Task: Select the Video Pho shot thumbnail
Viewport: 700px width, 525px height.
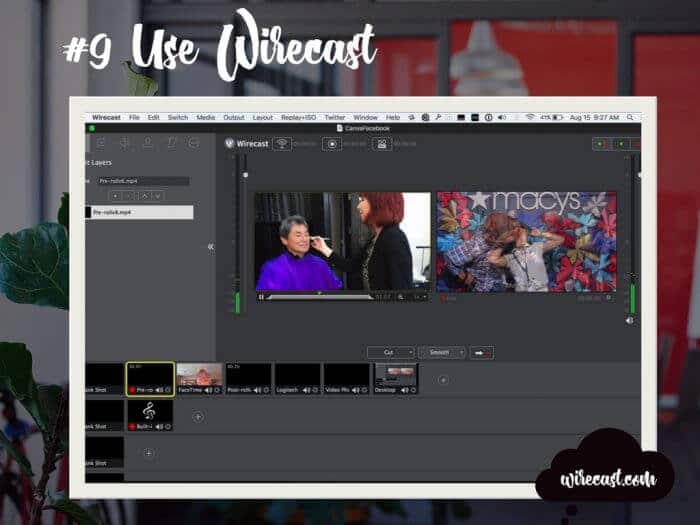Action: [347, 376]
